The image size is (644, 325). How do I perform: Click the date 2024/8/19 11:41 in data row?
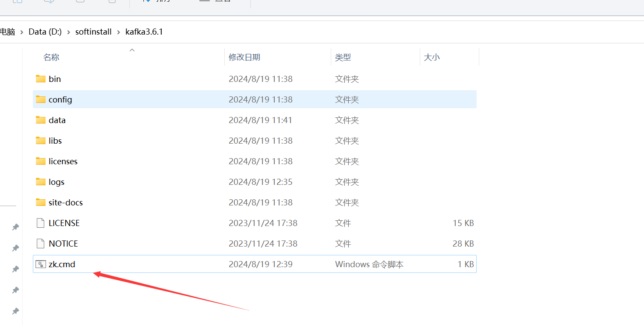[x=261, y=120]
